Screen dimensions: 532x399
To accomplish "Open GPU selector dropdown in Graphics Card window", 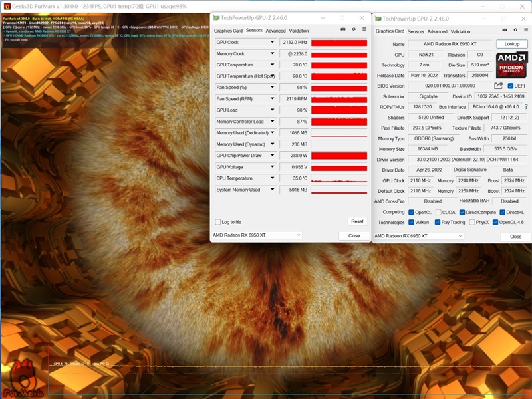I will pyautogui.click(x=418, y=235).
